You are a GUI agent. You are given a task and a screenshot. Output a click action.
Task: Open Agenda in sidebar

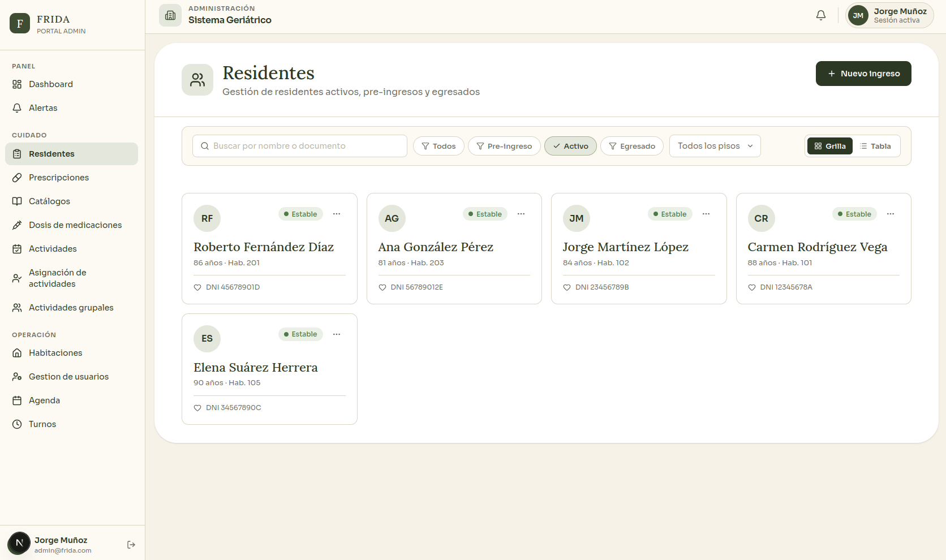(x=71, y=400)
